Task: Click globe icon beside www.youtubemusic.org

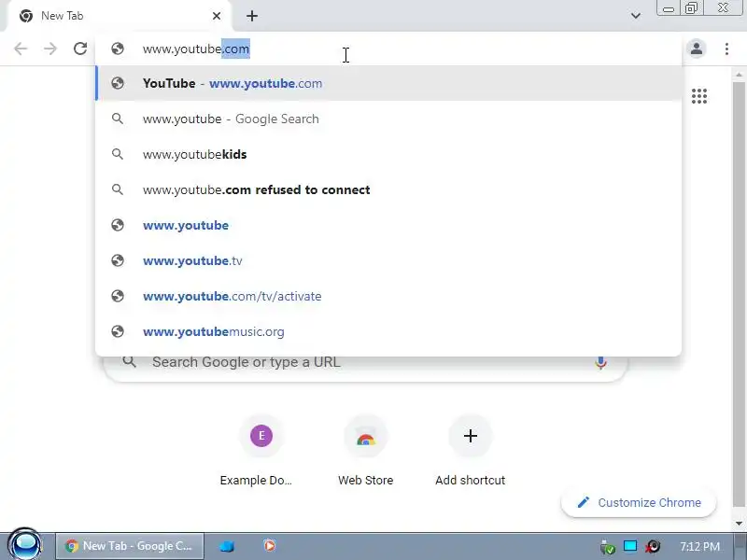Action: [118, 331]
